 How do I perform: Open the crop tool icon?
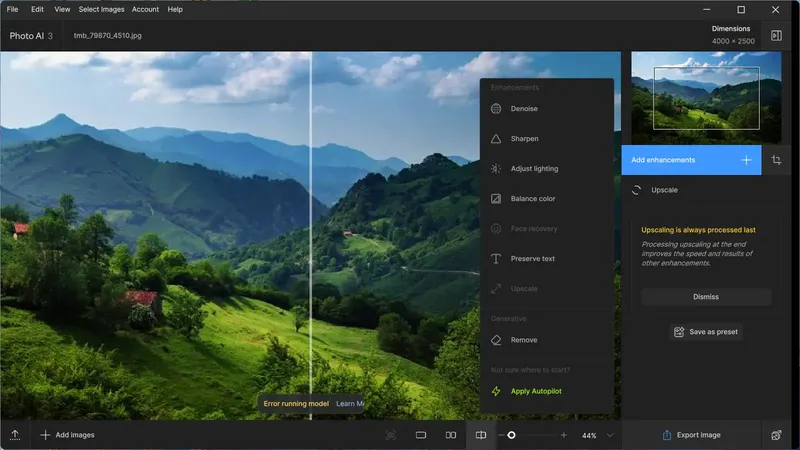pos(776,160)
